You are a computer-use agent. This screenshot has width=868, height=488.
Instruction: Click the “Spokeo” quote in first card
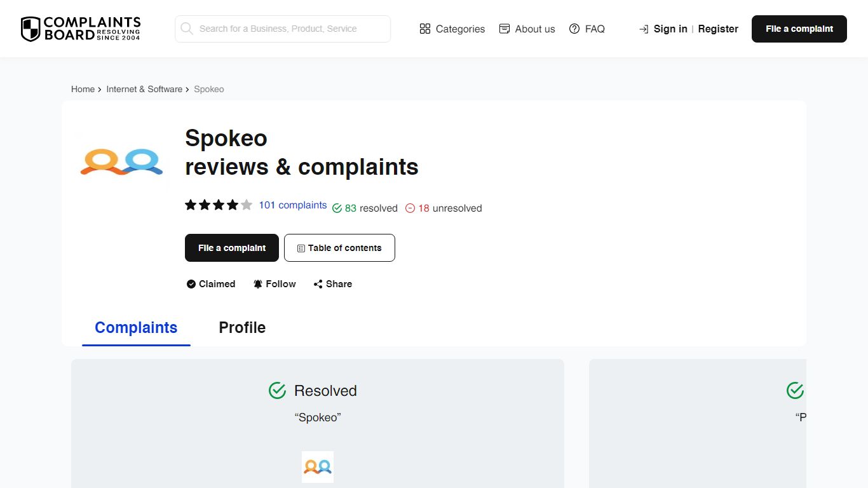318,417
